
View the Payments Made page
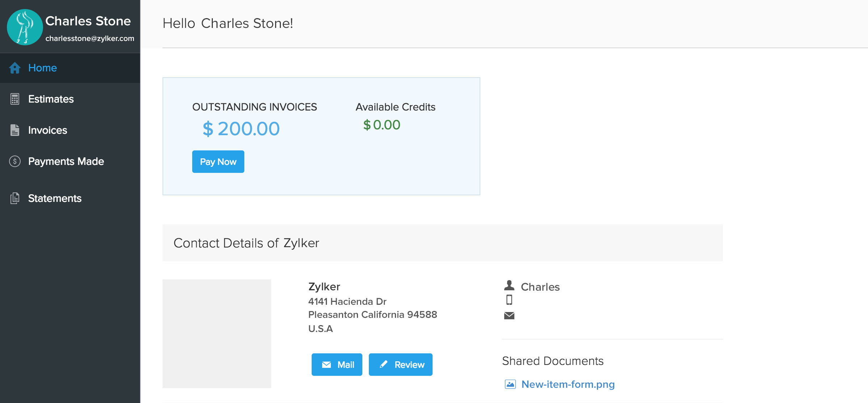click(x=70, y=161)
